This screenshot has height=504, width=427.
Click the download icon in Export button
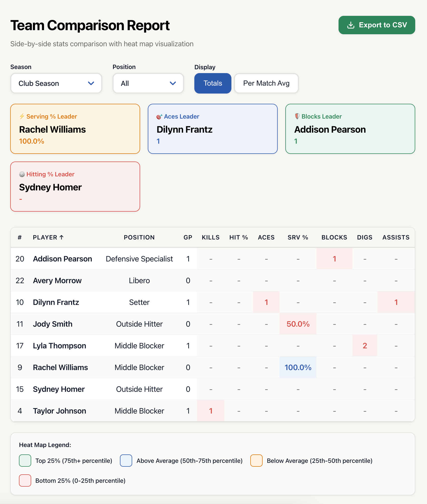tap(351, 25)
